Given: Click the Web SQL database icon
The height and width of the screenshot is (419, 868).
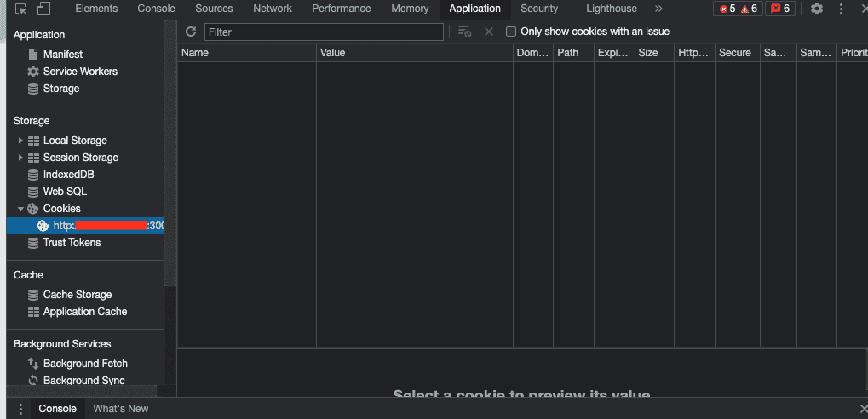Looking at the screenshot, I should (33, 192).
